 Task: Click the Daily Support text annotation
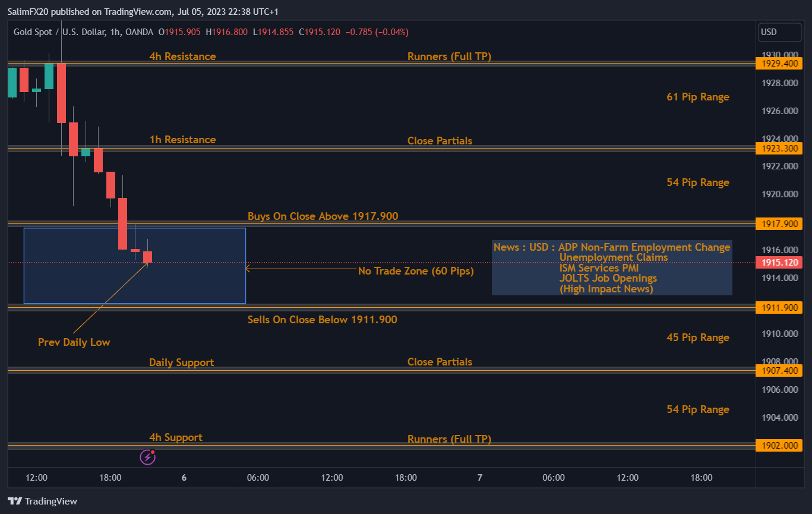[181, 362]
